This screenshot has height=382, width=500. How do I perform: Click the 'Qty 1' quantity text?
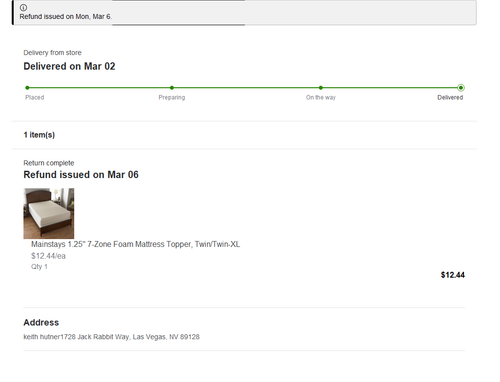pos(39,267)
